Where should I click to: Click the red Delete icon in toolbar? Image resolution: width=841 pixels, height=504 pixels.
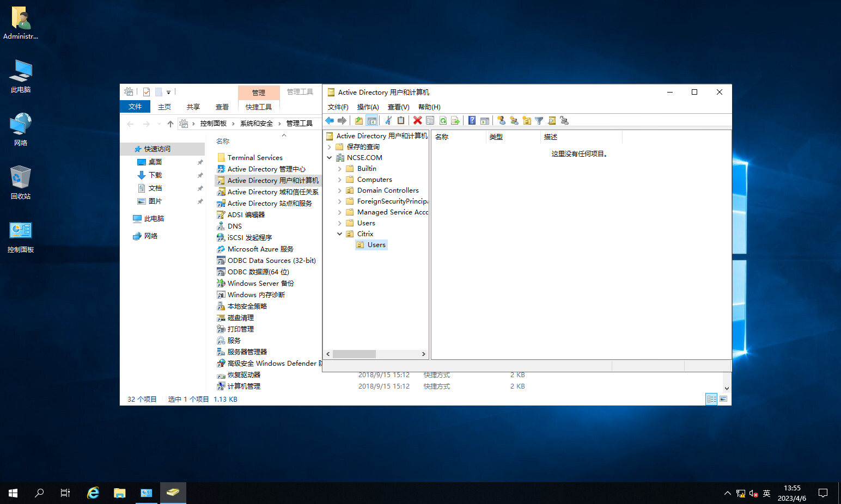tap(417, 120)
